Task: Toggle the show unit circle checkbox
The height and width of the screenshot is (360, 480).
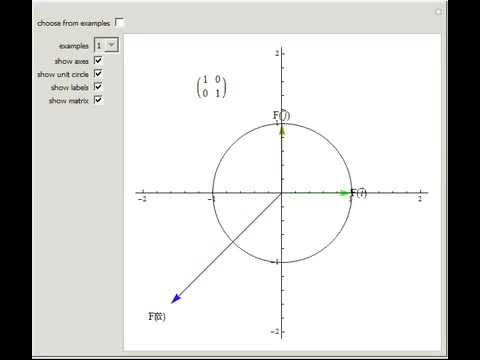Action: (98, 73)
